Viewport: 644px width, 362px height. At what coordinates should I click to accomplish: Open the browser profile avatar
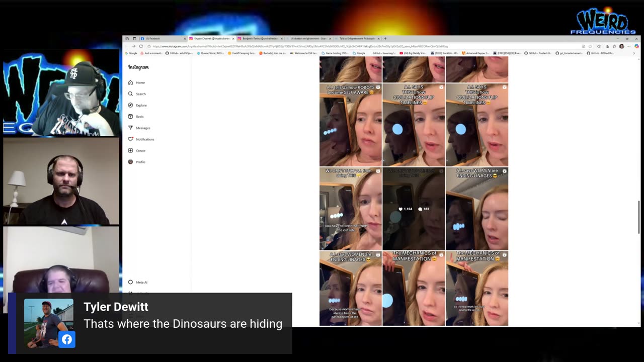[x=621, y=46]
